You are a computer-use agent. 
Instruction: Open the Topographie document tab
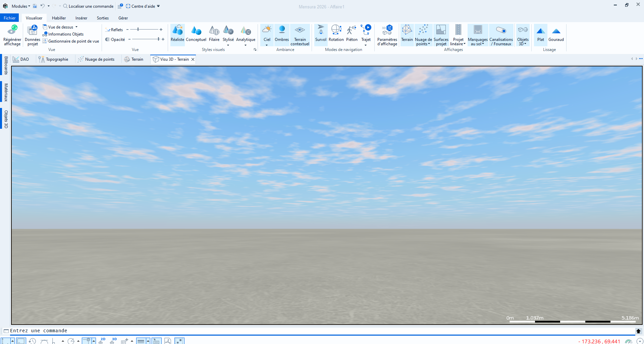click(53, 59)
